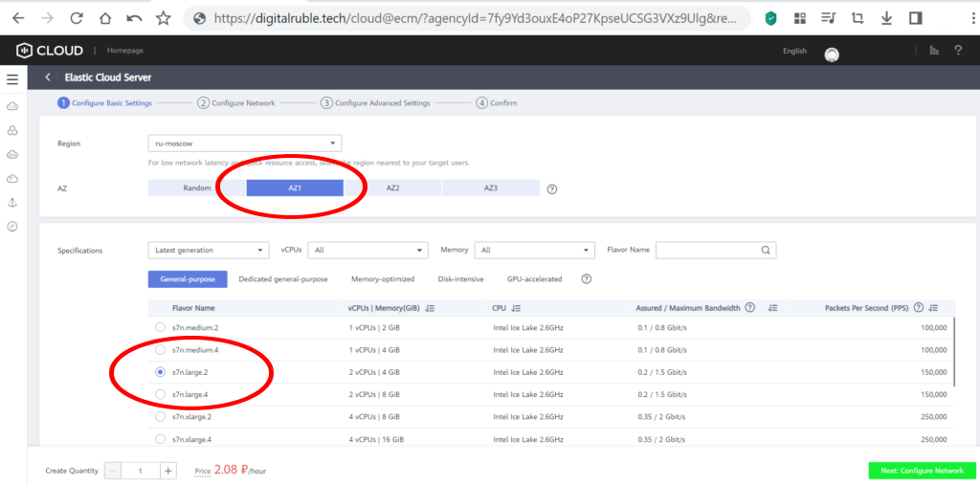Click search icon in Flavor Name field
980x485 pixels.
(x=766, y=250)
